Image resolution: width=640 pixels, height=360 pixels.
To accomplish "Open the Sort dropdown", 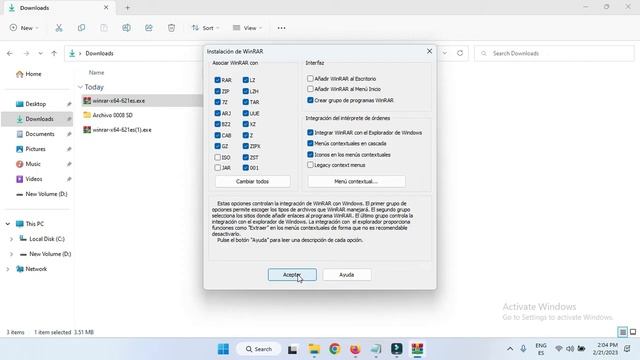I will 206,28.
